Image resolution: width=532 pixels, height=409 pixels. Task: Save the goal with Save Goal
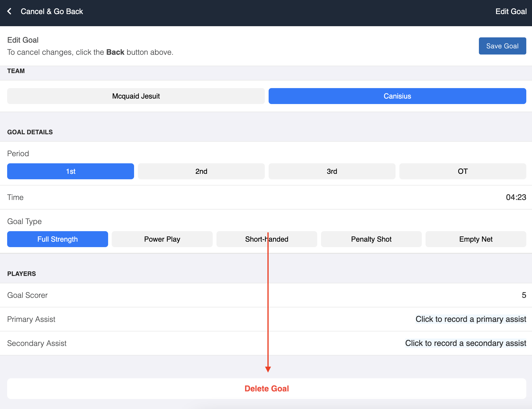tap(502, 46)
